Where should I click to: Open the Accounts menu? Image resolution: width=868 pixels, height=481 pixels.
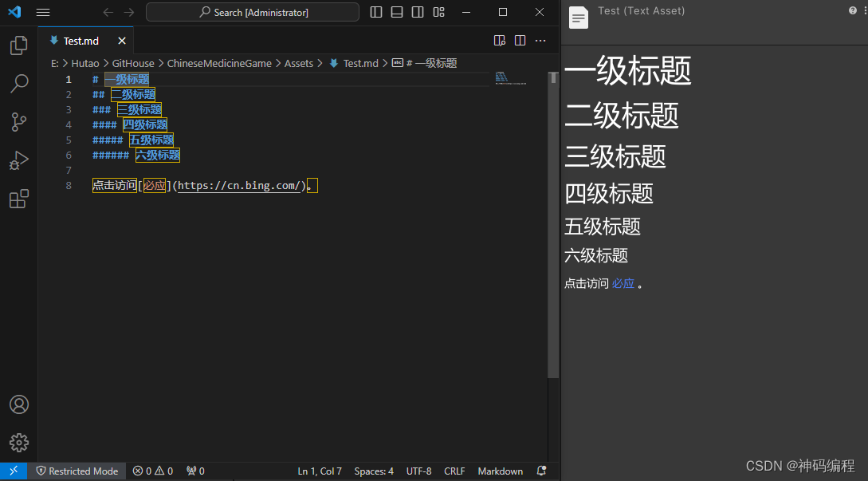click(19, 404)
